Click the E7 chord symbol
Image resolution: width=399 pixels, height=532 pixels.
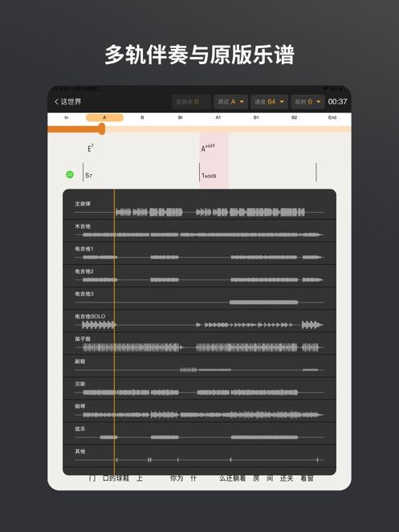coord(91,148)
